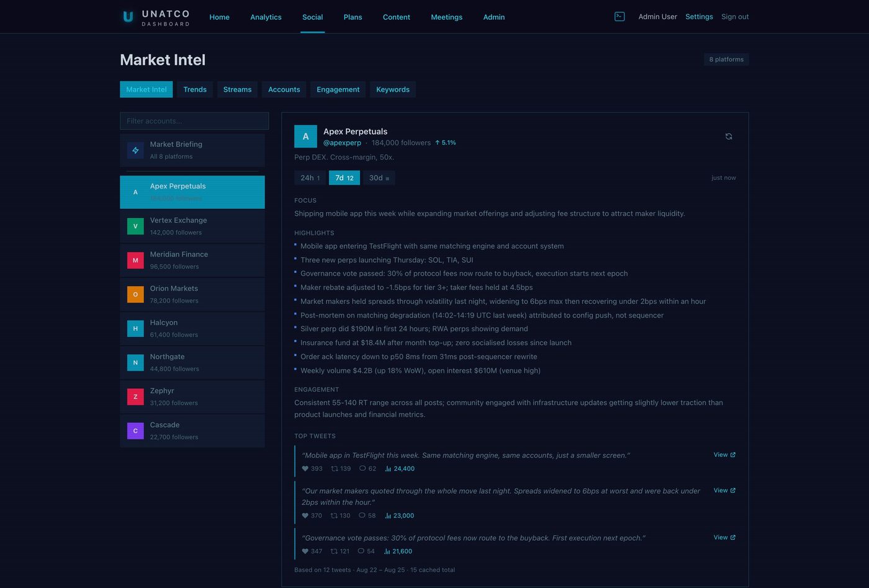The image size is (869, 588).
Task: Switch to the Trends tab
Action: click(x=195, y=89)
